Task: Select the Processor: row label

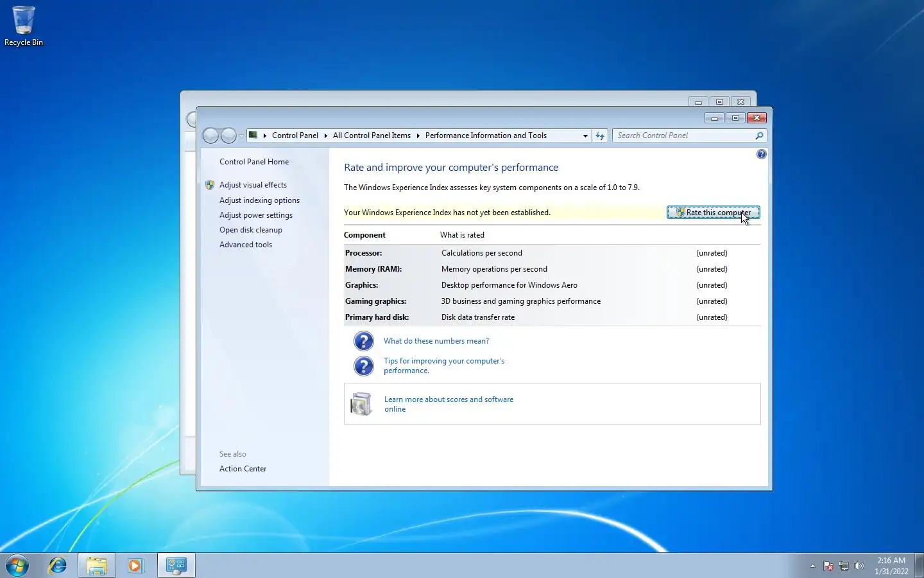Action: click(363, 253)
